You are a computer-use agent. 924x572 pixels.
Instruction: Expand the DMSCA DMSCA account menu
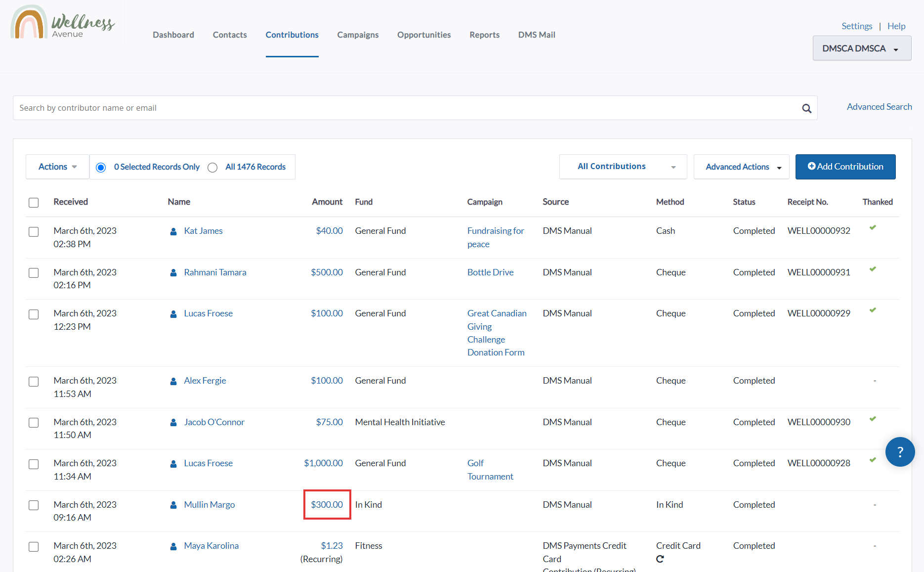click(862, 48)
